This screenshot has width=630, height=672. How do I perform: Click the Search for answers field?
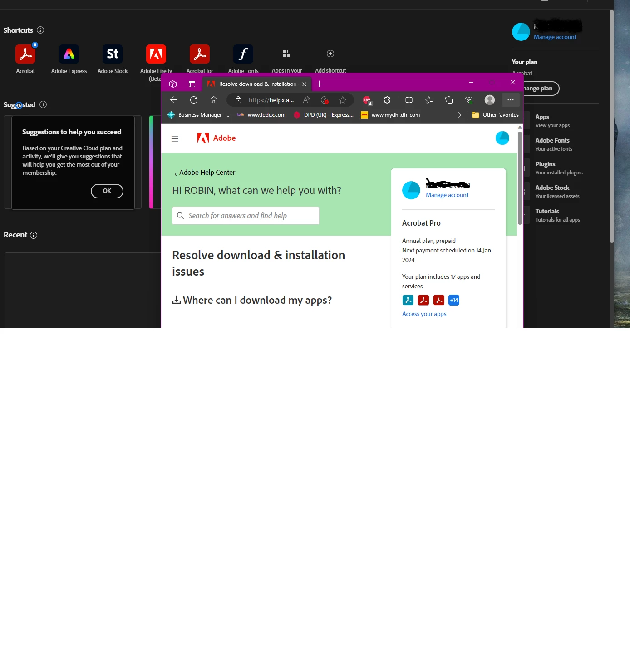(x=246, y=216)
